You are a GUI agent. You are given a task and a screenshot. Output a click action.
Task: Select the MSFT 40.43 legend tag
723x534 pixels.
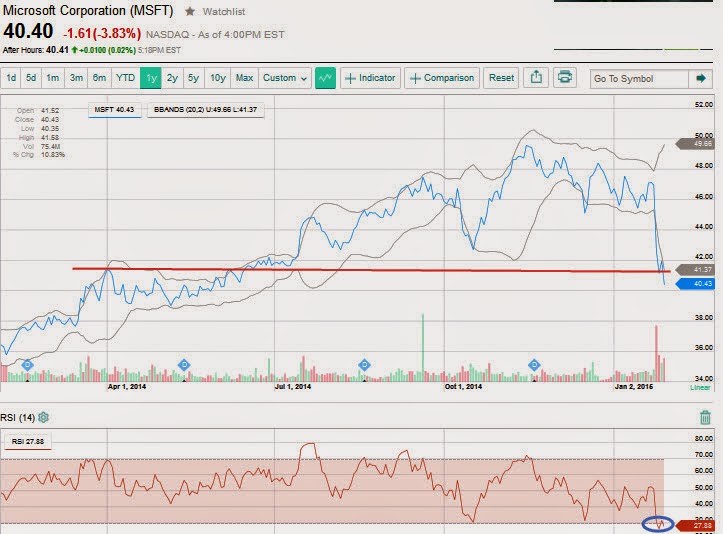[x=114, y=110]
